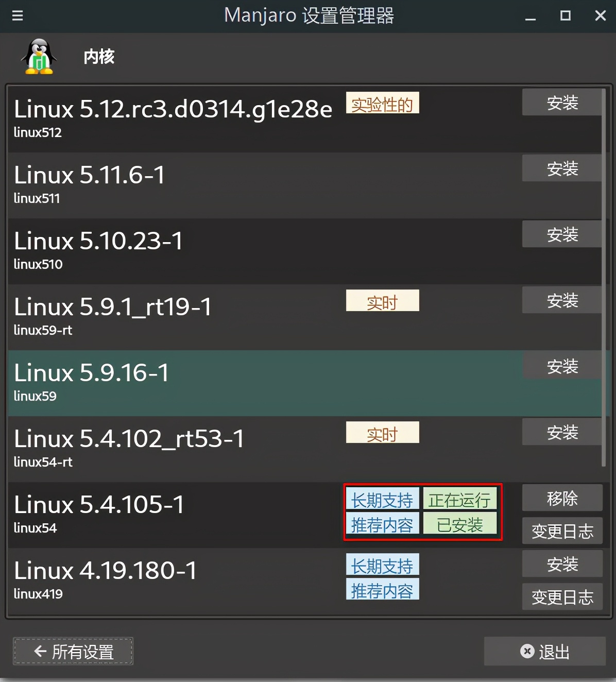The image size is (616, 682).
Task: Install Linux 5.12.rc3 experimental kernel
Action: coord(562,102)
